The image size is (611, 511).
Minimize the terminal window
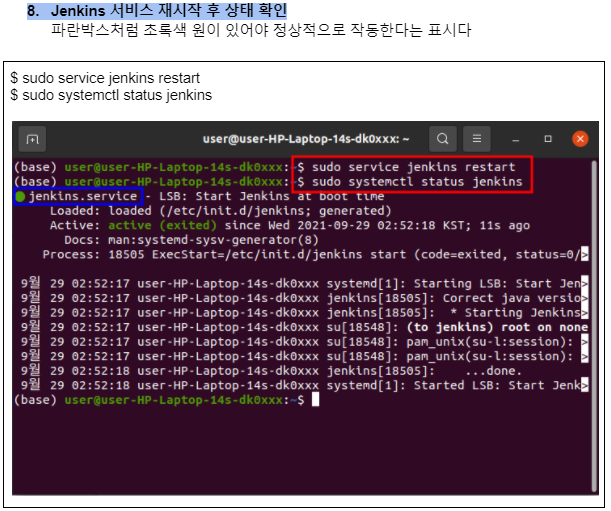click(516, 140)
